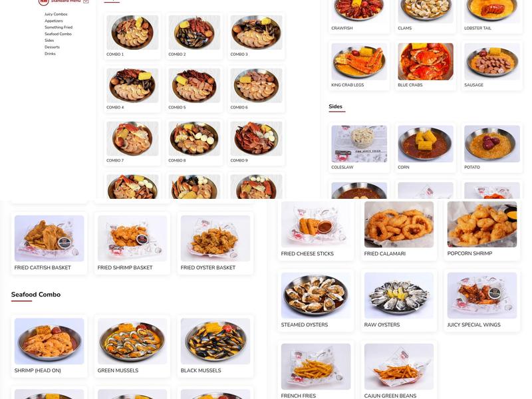Open the Green Mussels item
The height and width of the screenshot is (399, 532).
[x=132, y=346]
